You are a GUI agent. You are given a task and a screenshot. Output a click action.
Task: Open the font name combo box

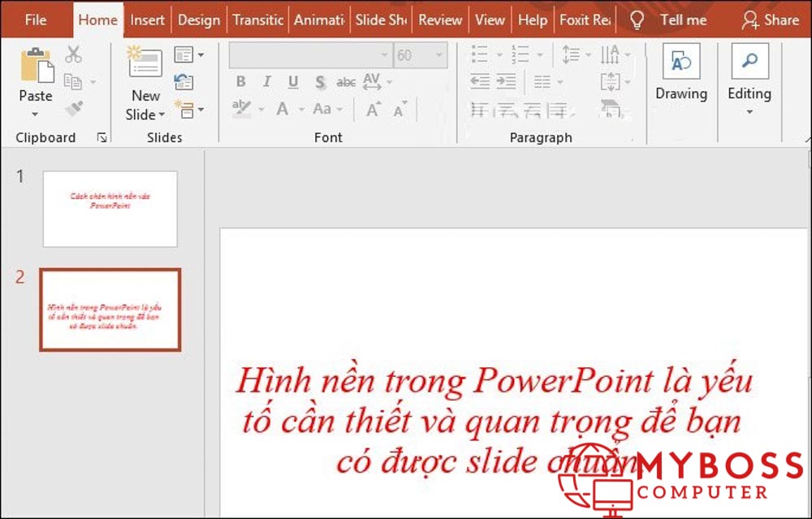coord(309,55)
